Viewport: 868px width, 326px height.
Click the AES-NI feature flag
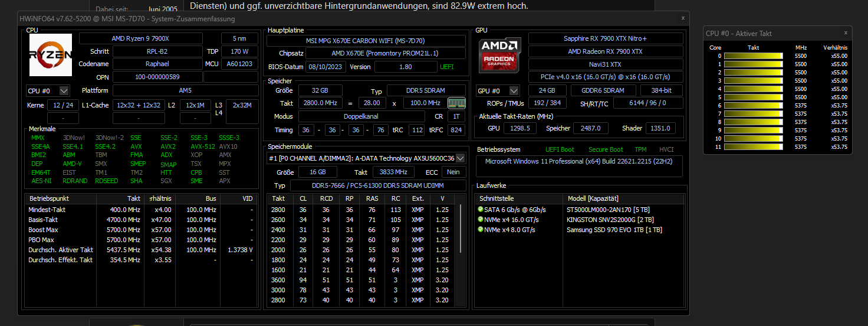tap(41, 181)
